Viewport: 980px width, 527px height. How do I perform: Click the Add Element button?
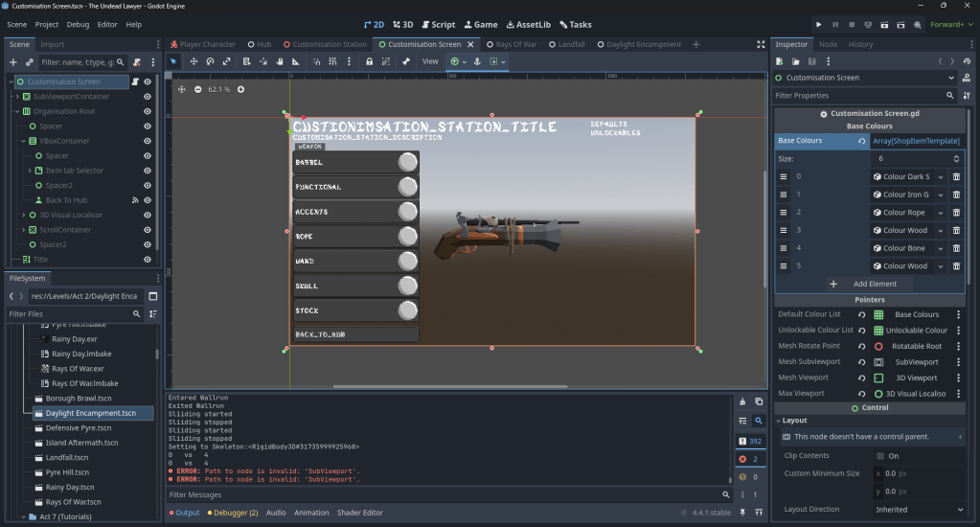(869, 284)
